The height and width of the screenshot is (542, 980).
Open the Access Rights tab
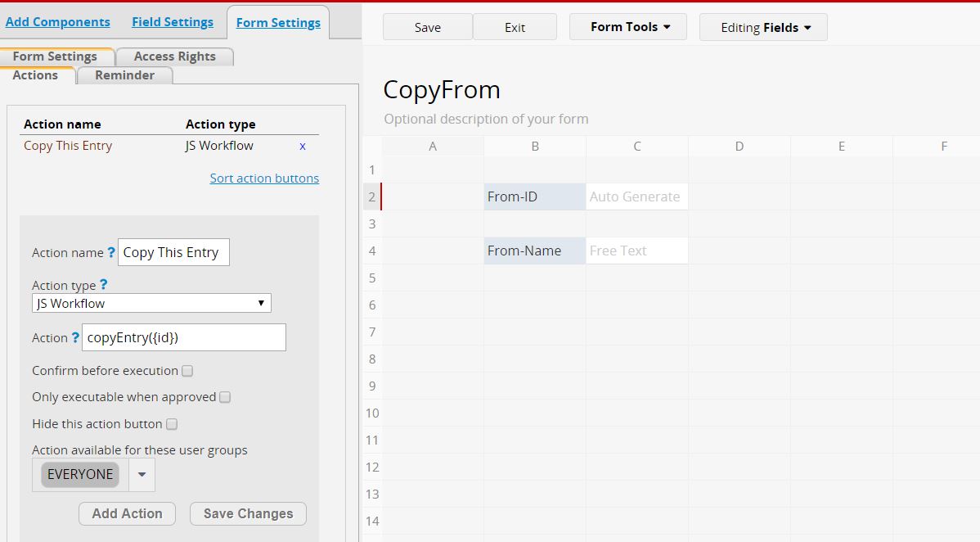pos(174,56)
